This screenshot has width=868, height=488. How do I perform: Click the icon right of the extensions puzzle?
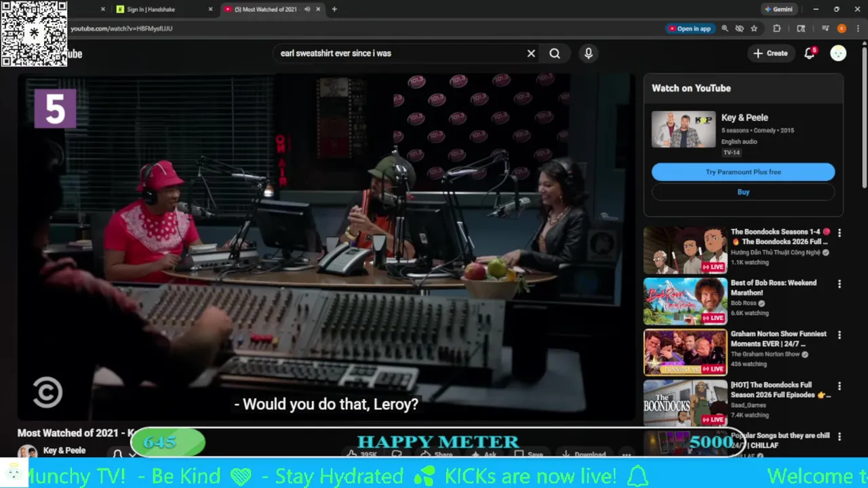[801, 28]
